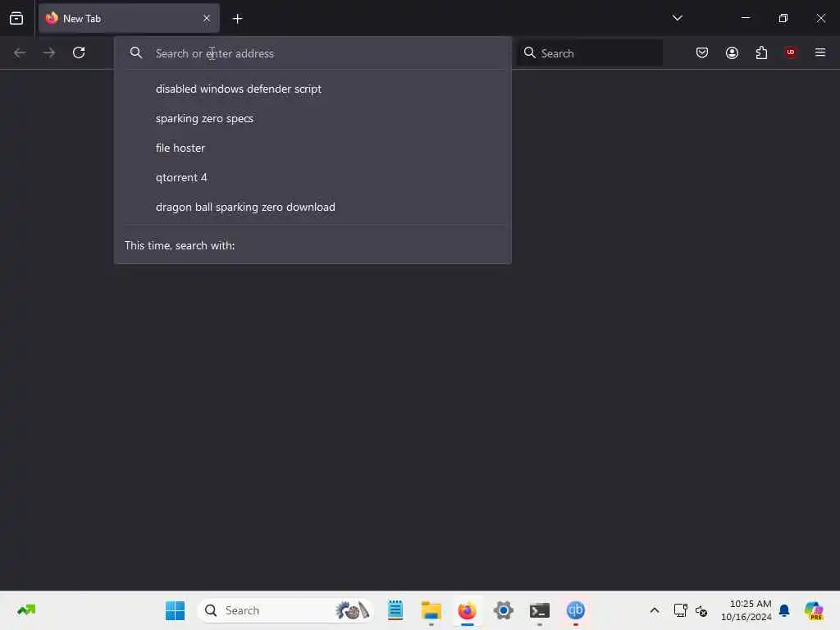The image size is (840, 630).
Task: Open the Firefox account icon
Action: (x=732, y=52)
